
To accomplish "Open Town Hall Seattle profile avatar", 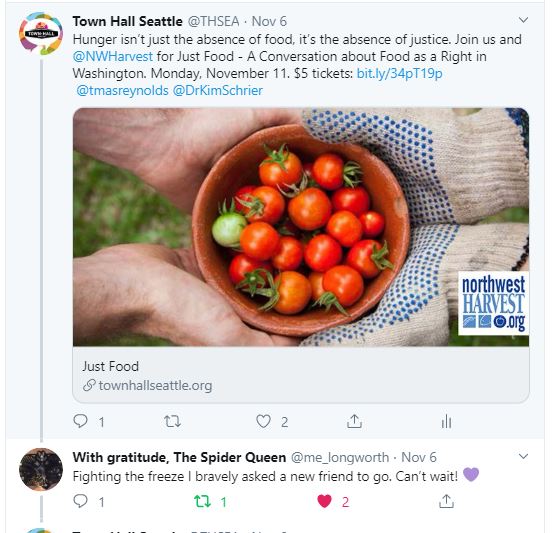I will (41, 33).
